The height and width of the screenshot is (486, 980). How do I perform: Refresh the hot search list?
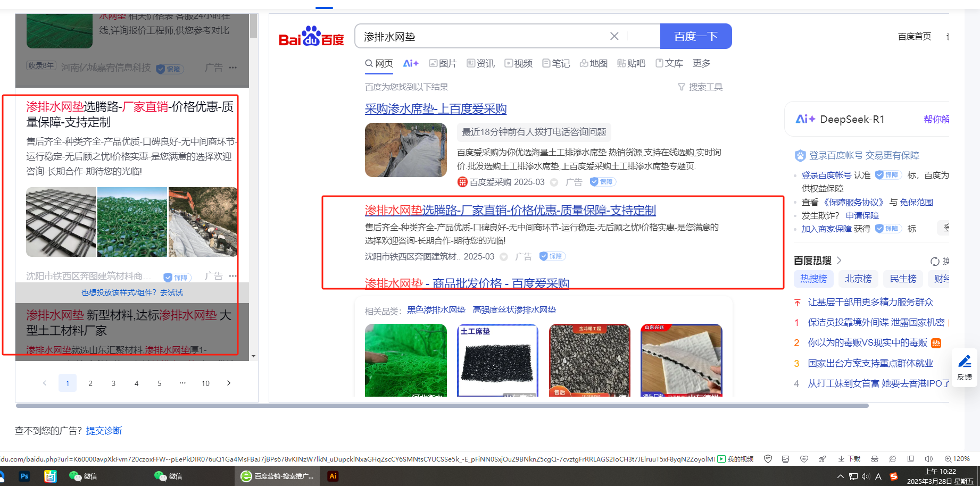click(x=935, y=261)
